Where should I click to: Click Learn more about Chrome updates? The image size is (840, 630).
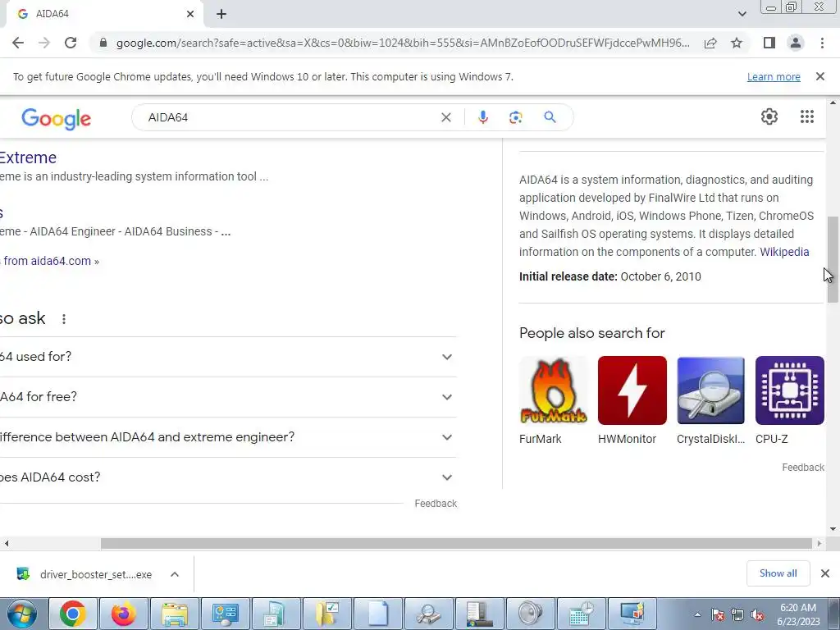pos(774,76)
